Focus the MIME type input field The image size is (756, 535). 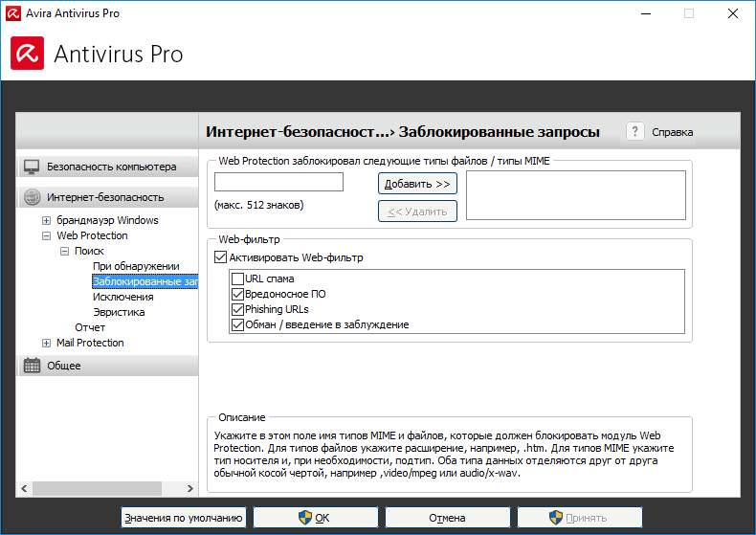click(278, 182)
